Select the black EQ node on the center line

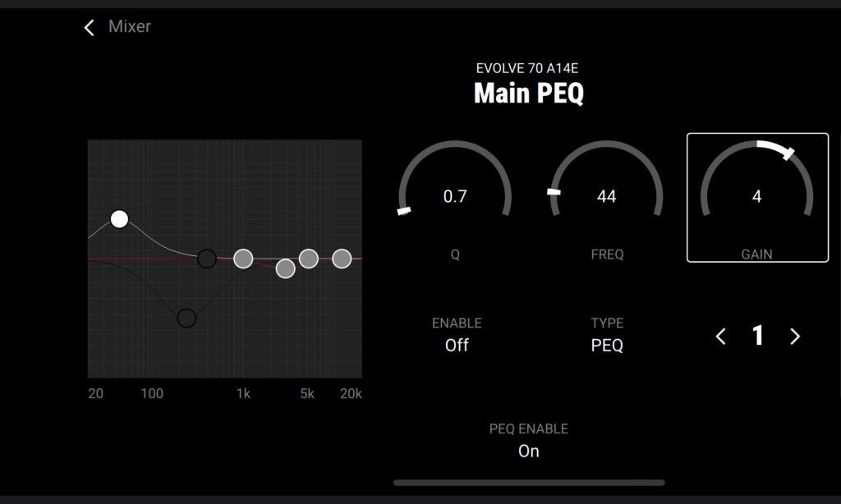(x=207, y=259)
